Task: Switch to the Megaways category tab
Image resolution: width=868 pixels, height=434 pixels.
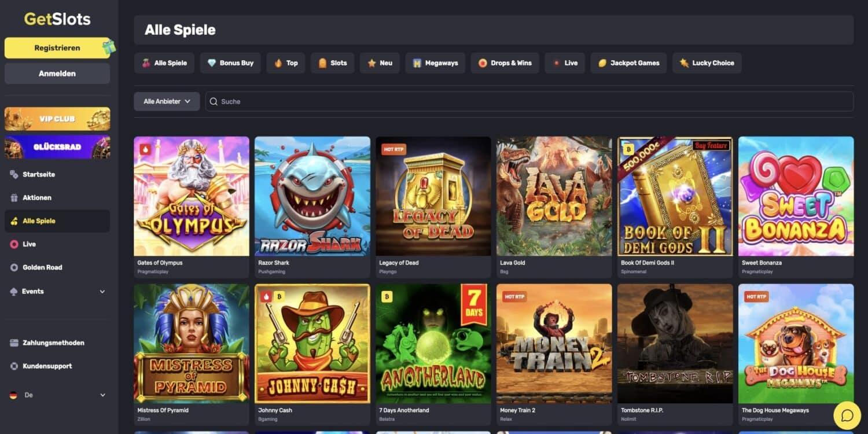Action: click(435, 63)
